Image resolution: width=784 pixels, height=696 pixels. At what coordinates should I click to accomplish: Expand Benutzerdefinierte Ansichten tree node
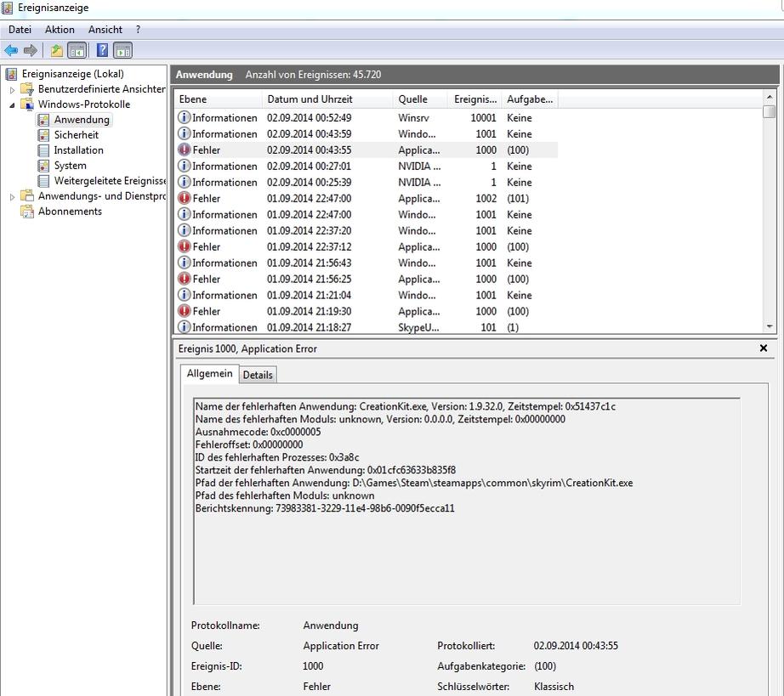pyautogui.click(x=13, y=89)
